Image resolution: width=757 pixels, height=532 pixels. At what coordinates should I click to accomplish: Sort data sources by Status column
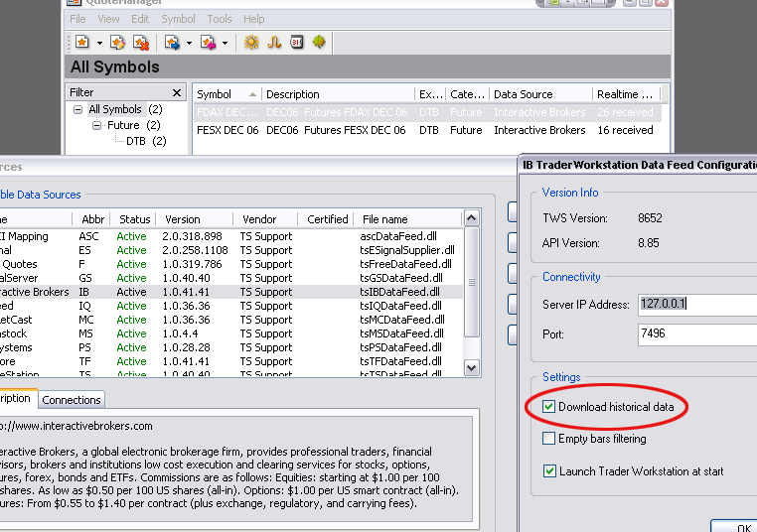point(134,219)
